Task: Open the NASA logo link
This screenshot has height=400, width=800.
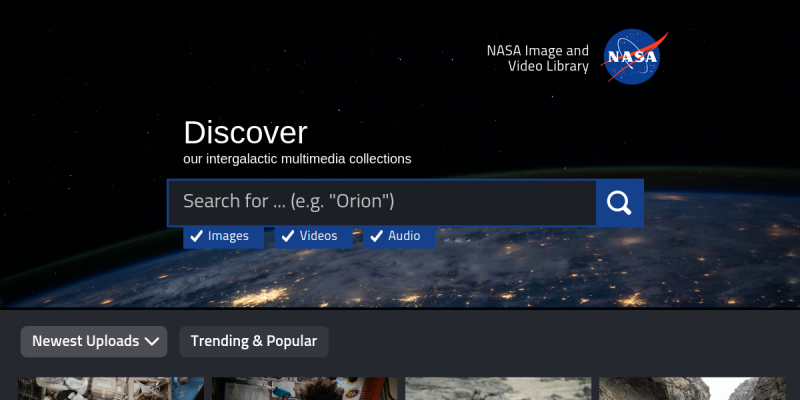Action: pos(634,56)
